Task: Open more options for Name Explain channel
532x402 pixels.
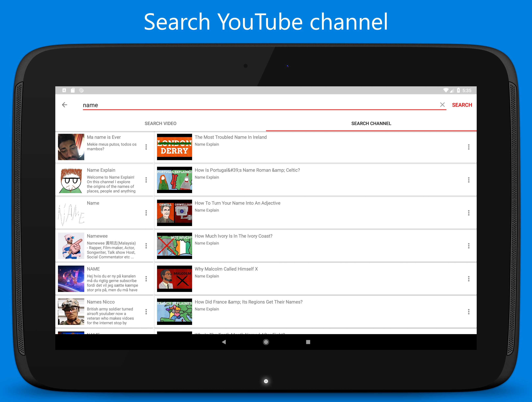Action: tap(146, 180)
